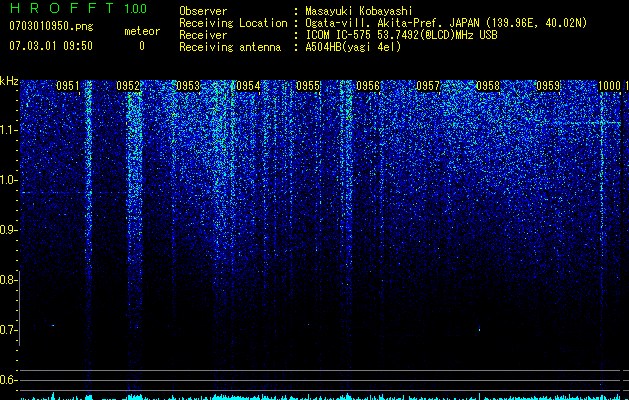The image size is (629, 400).
Task: Click the 1.0 kHz axis label
Action: point(9,180)
